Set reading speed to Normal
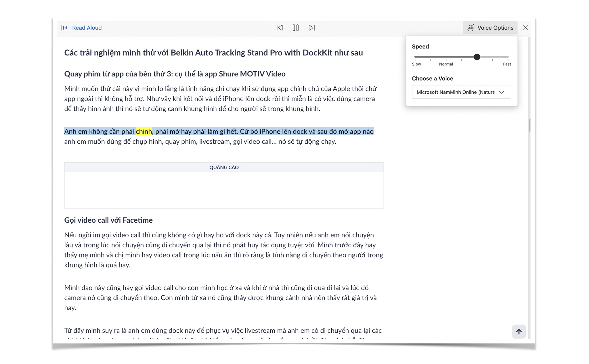 [x=446, y=64]
